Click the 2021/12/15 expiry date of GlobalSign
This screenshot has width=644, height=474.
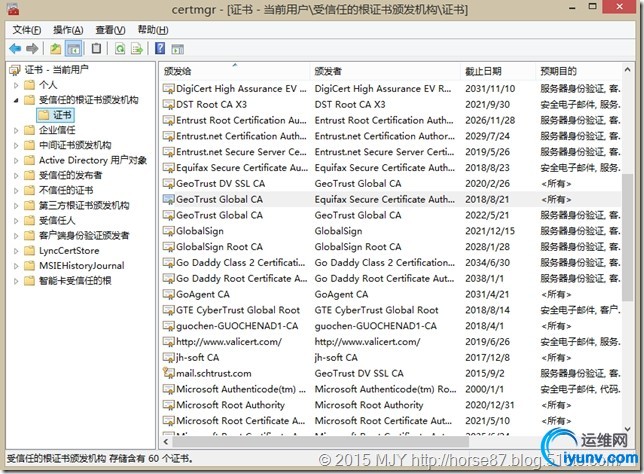490,231
